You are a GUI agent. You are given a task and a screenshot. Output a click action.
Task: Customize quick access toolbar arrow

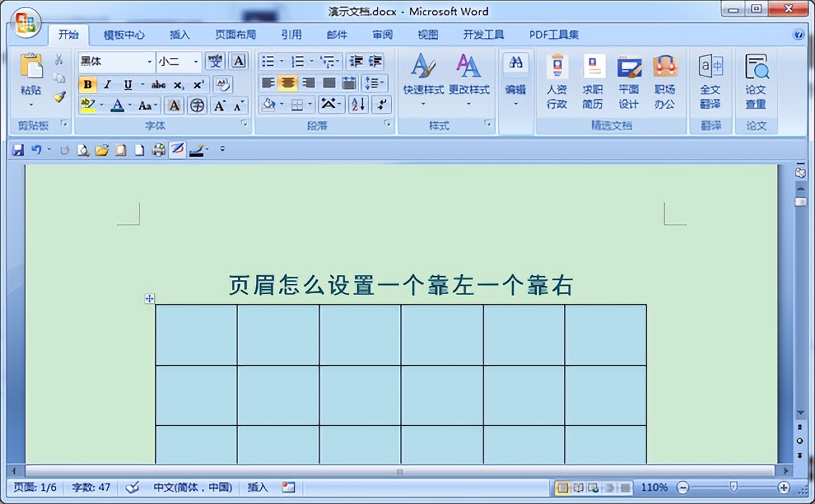(222, 150)
